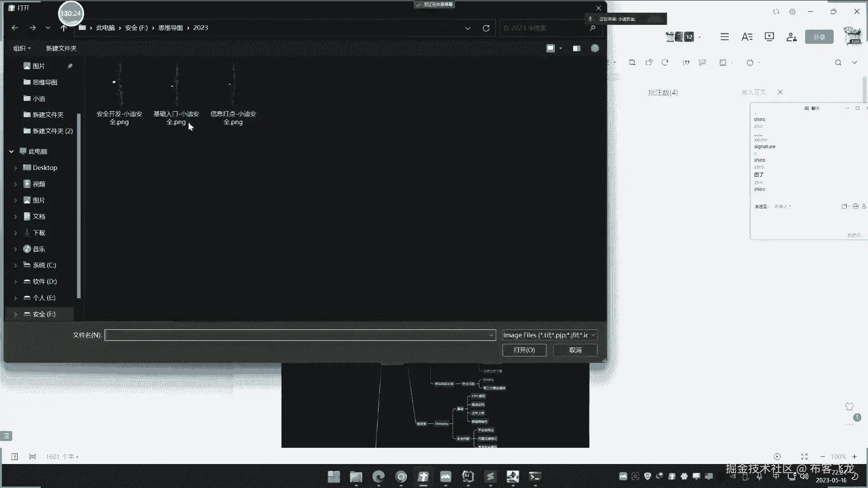The height and width of the screenshot is (488, 868).
Task: Open presentation mode icon
Action: 769,37
